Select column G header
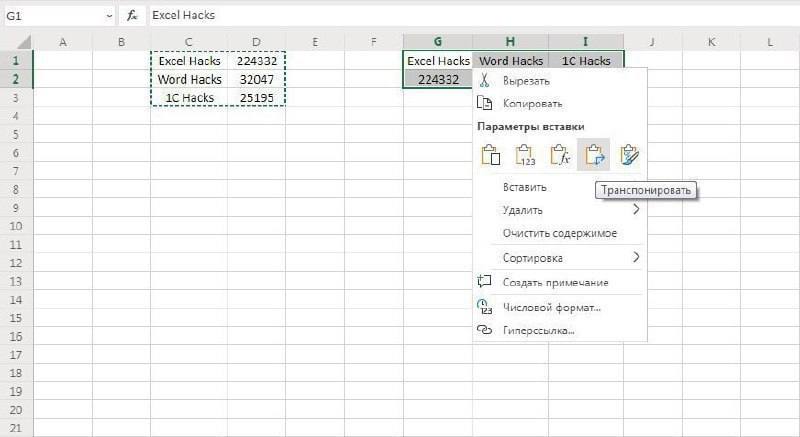The width and height of the screenshot is (800, 437). [x=438, y=42]
